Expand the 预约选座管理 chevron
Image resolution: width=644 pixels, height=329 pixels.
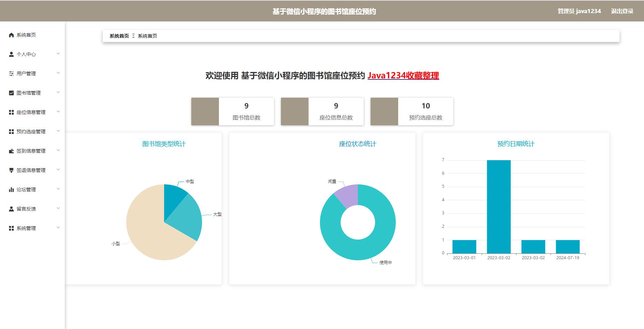click(x=58, y=131)
